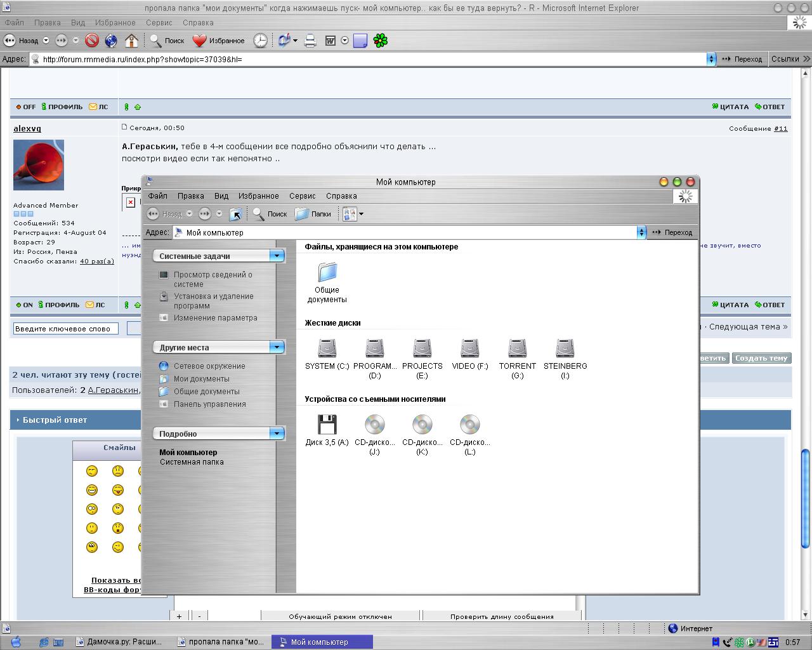Open the Диск 3,5 (A:) floppy icon
This screenshot has width=812, height=650.
click(x=327, y=425)
